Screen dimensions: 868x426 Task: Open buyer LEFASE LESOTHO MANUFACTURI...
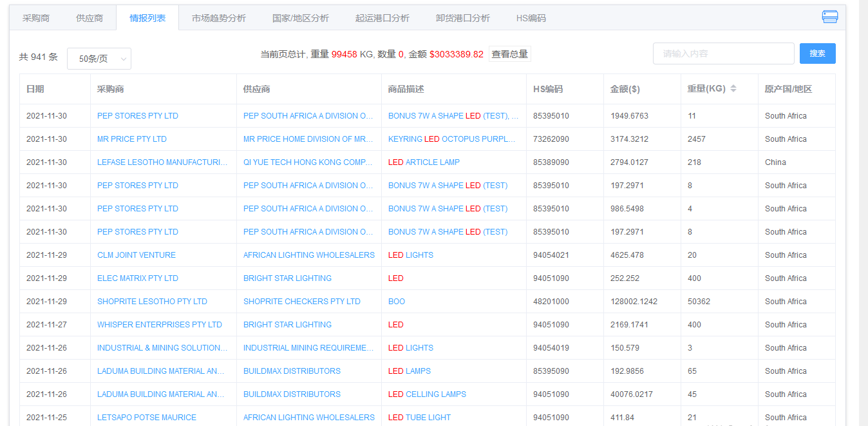[x=162, y=162]
